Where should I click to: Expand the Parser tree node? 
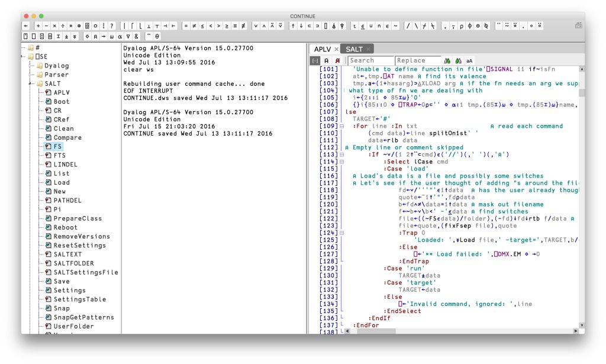(x=30, y=75)
